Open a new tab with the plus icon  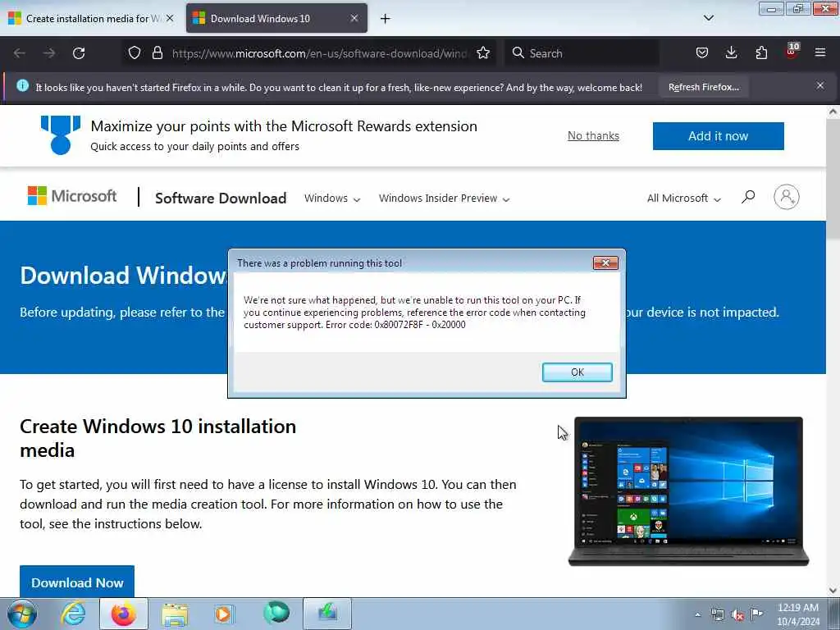(x=386, y=19)
